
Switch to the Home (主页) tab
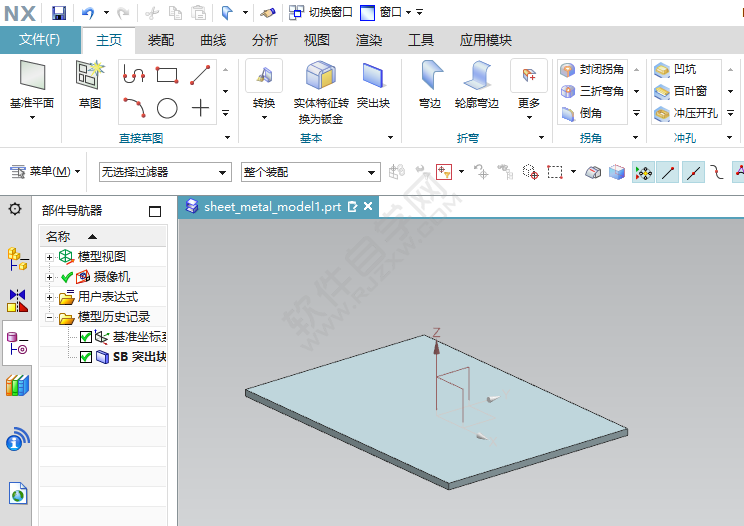pos(109,40)
